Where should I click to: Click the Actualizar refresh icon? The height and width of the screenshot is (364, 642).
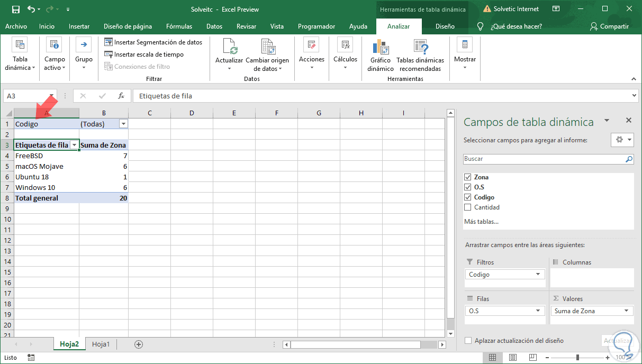click(x=229, y=48)
